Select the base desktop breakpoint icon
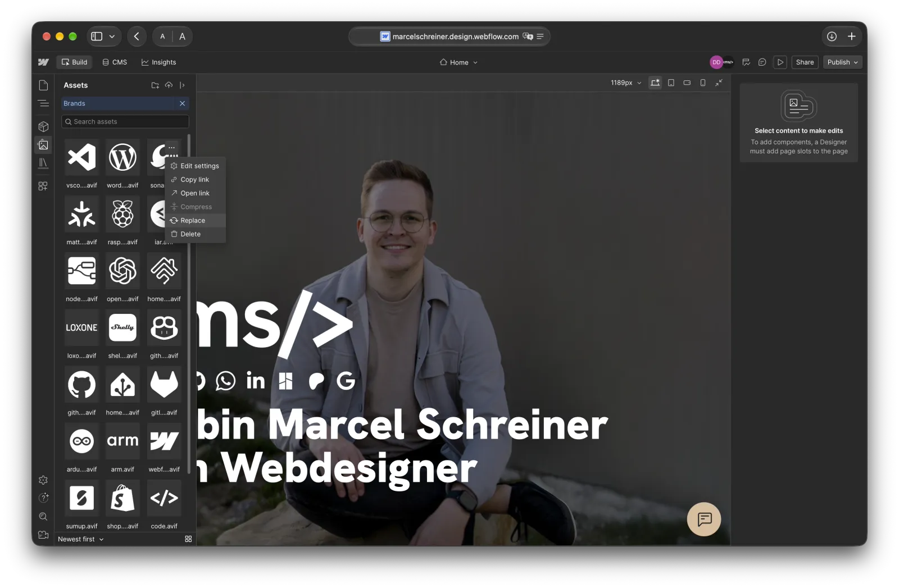 point(655,83)
